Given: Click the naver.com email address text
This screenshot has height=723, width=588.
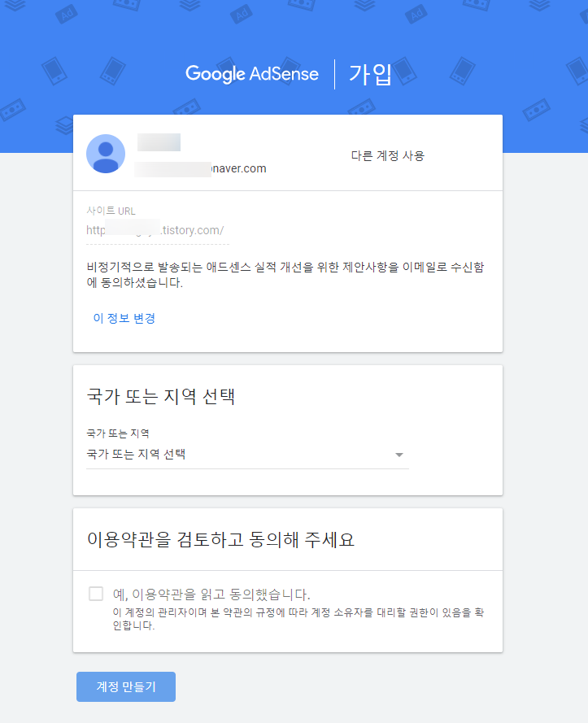Looking at the screenshot, I should [x=200, y=169].
